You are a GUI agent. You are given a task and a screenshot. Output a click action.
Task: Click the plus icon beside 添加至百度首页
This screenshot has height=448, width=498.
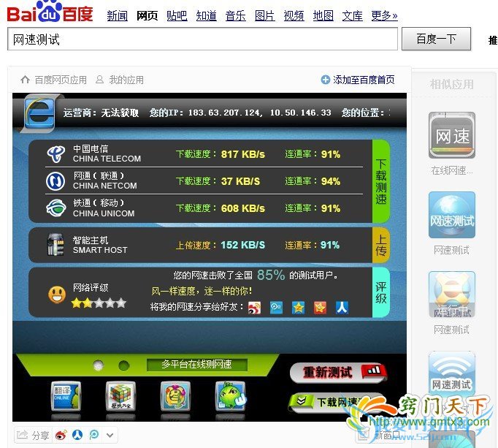[326, 80]
